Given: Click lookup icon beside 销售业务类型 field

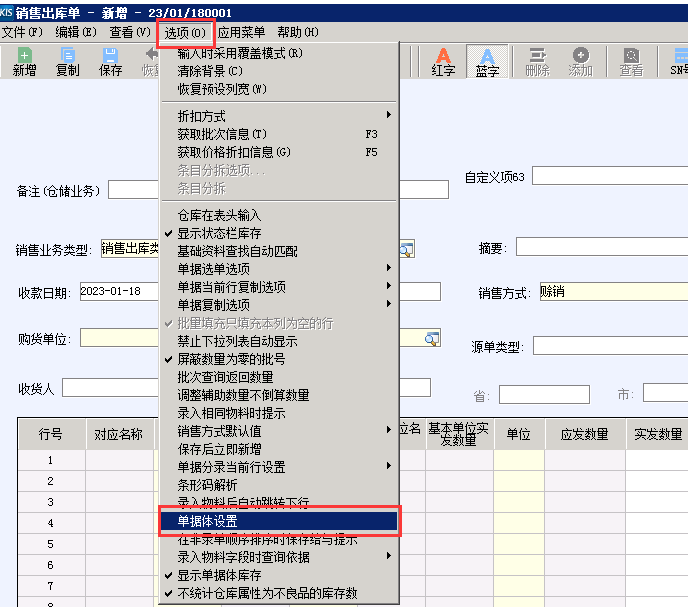Looking at the screenshot, I should click(407, 249).
